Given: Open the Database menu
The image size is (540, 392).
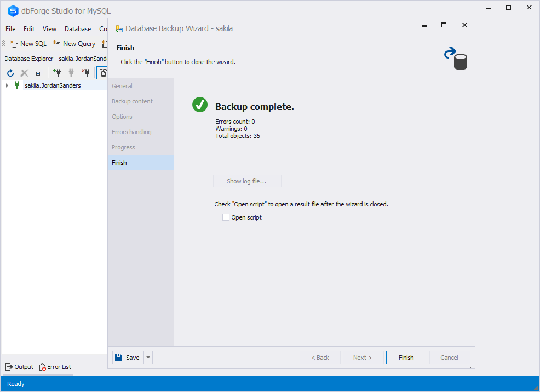Looking at the screenshot, I should click(78, 29).
